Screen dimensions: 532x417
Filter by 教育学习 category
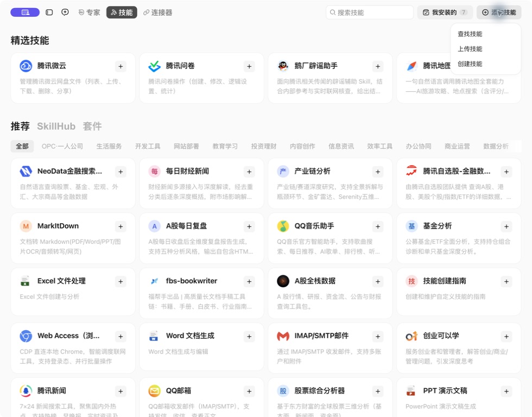point(225,146)
